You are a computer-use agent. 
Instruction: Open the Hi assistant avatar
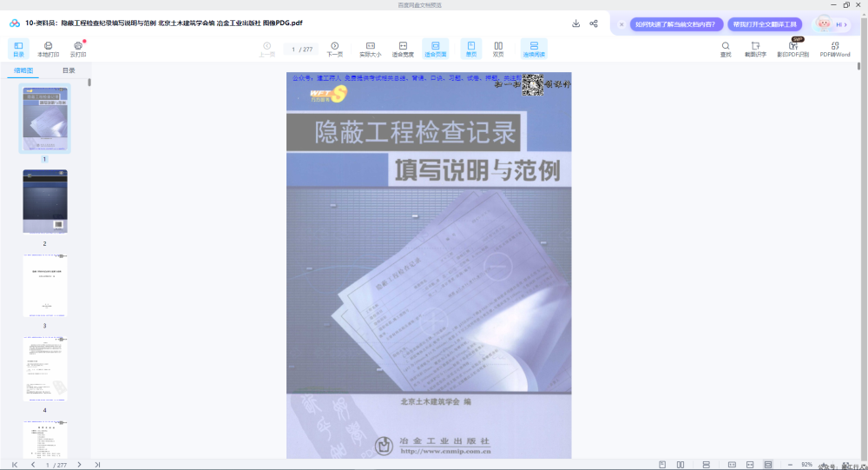(x=832, y=24)
